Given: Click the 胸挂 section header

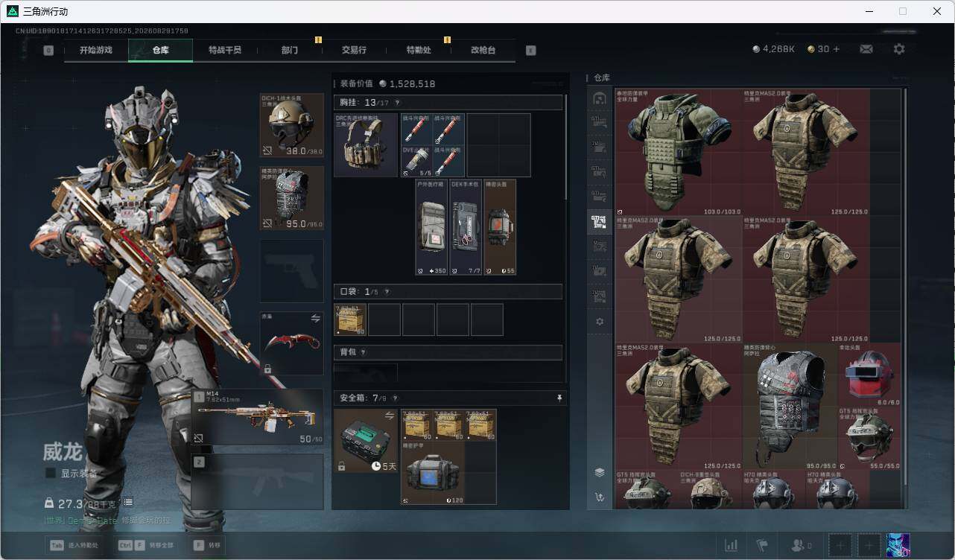Looking at the screenshot, I should (448, 103).
